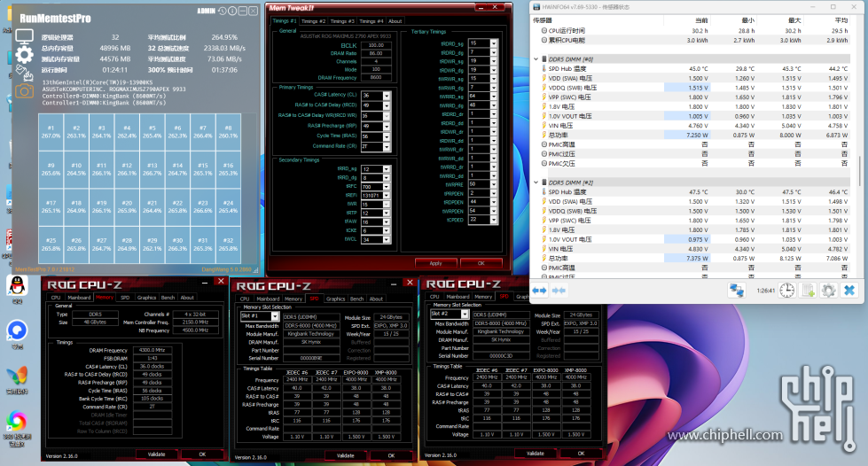Click ADMIN label in RunMemtestPro title bar
The image size is (868, 466).
coord(206,11)
